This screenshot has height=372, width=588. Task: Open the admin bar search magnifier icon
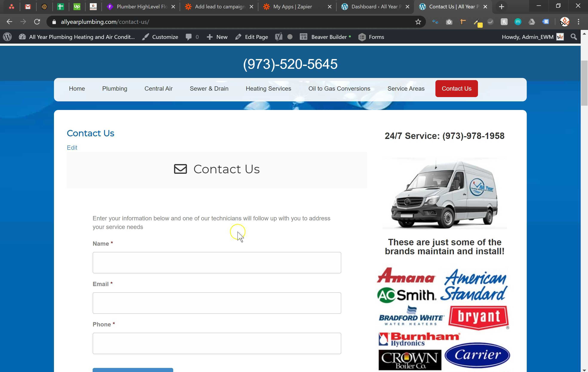[x=574, y=37]
